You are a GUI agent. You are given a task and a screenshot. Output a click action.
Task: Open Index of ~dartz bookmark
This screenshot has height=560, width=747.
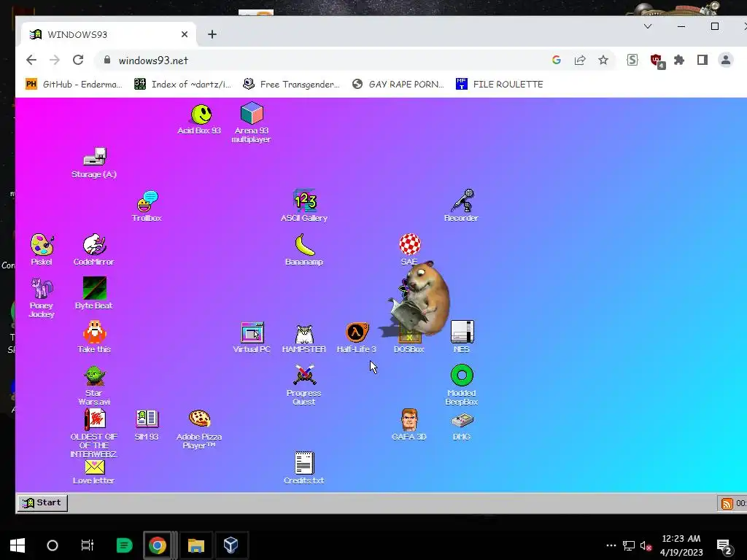pos(183,85)
